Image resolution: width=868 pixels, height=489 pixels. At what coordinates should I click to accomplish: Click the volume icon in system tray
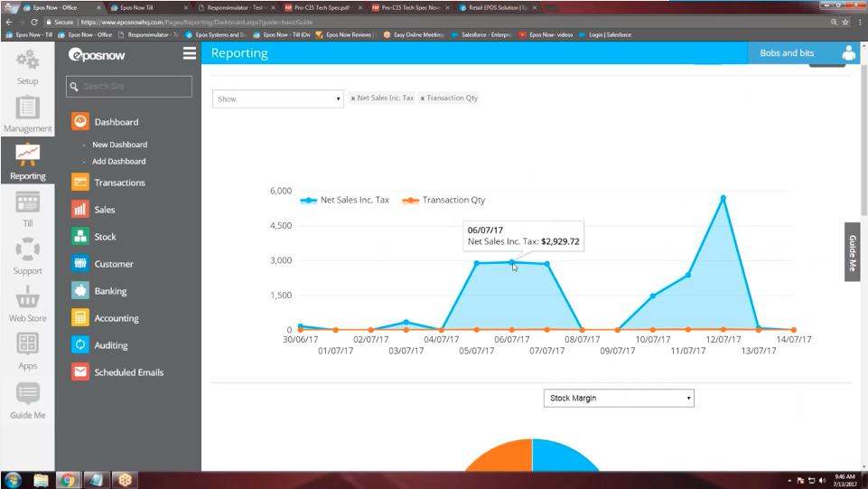(822, 481)
